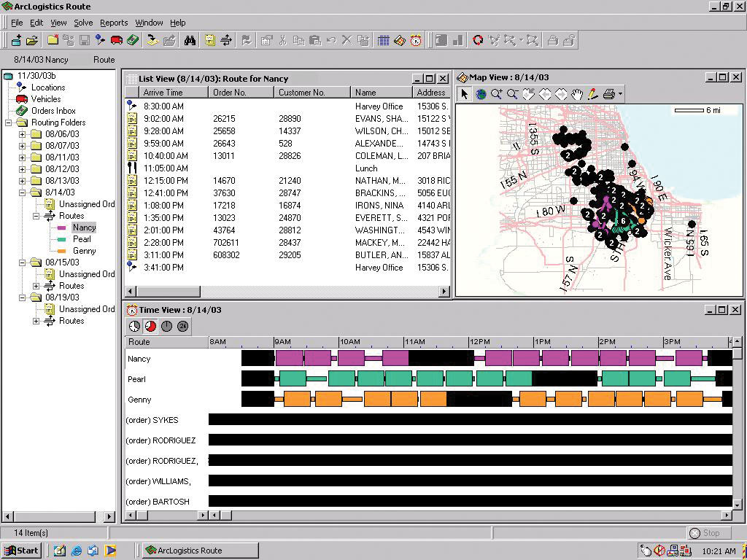Viewport: 747px width, 560px height.
Task: Click the Start button on the taskbar
Action: tap(21, 551)
